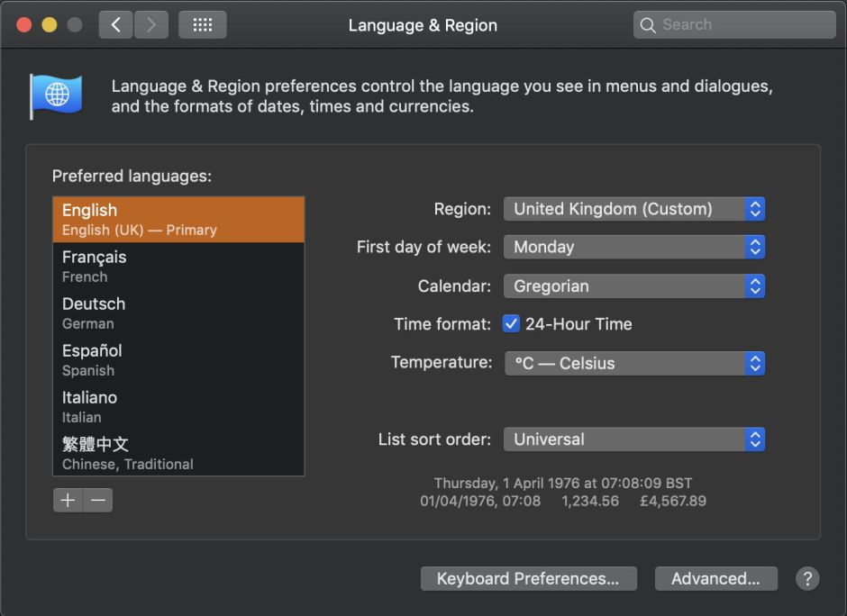Click the Advanced button
The image size is (847, 616).
tap(715, 578)
